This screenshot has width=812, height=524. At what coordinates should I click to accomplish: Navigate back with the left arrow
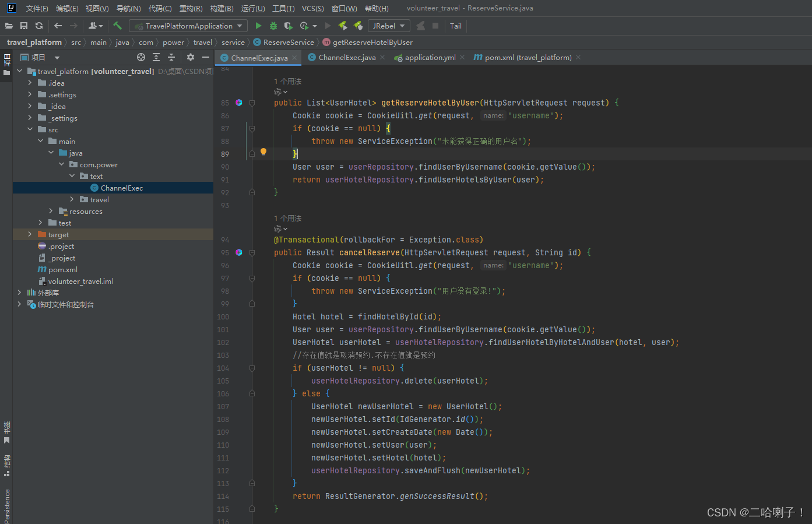58,26
